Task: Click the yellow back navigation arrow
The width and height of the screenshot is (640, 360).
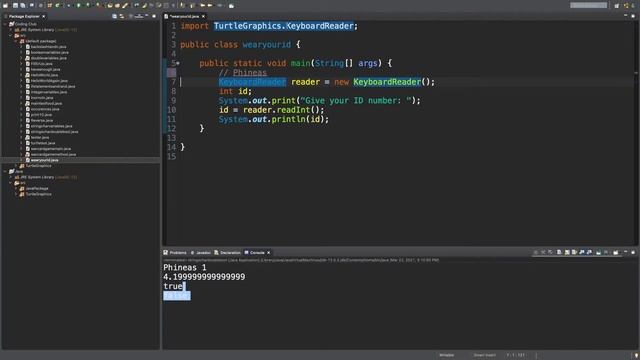Action: coord(202,6)
